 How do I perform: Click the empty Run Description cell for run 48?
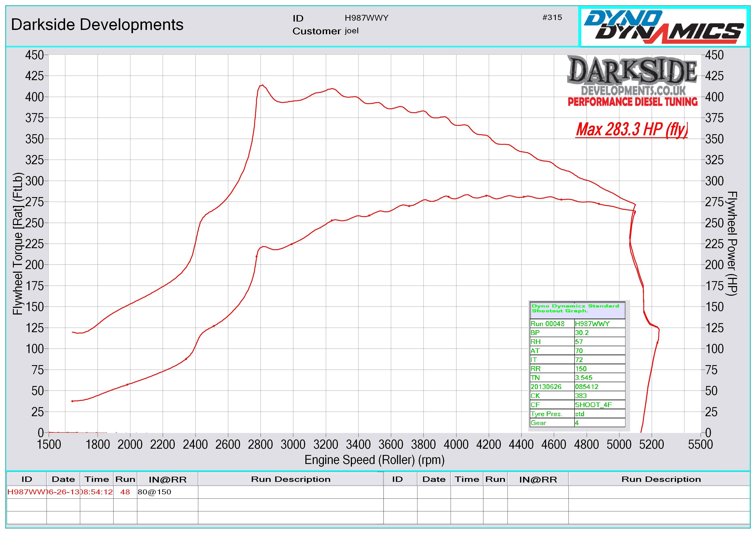(291, 492)
